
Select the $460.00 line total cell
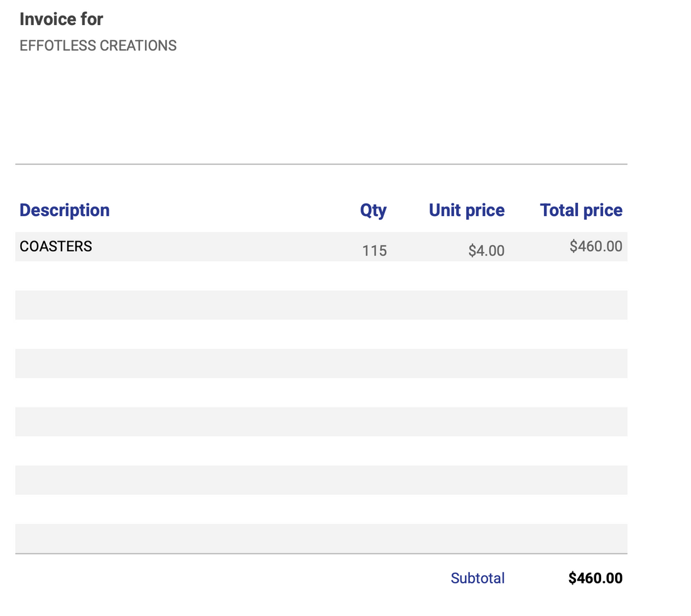pyautogui.click(x=596, y=246)
